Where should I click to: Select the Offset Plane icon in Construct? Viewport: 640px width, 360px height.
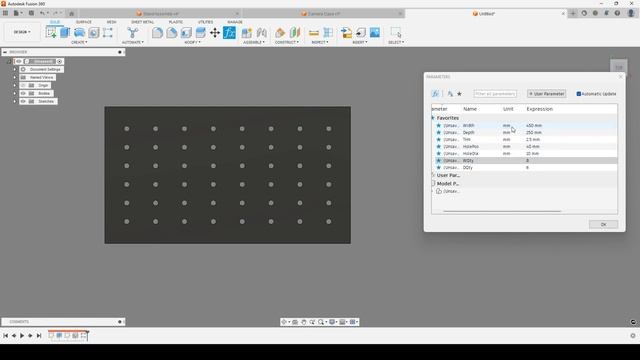280,33
